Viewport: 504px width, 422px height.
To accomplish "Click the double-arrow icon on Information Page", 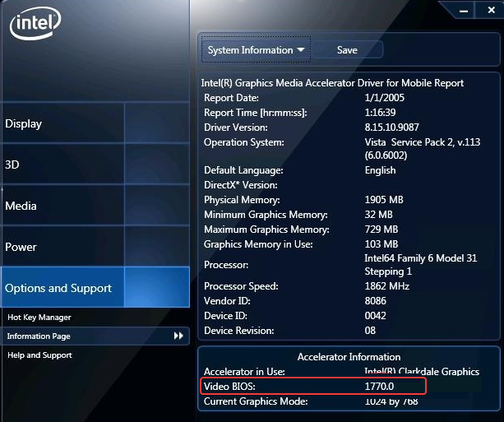I will click(178, 336).
